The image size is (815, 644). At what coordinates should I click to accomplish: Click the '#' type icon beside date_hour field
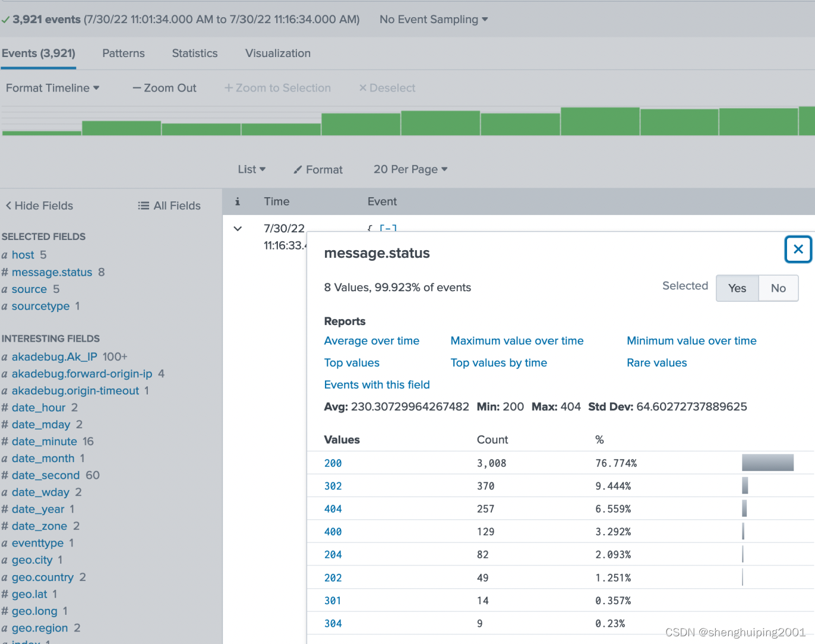(5, 408)
